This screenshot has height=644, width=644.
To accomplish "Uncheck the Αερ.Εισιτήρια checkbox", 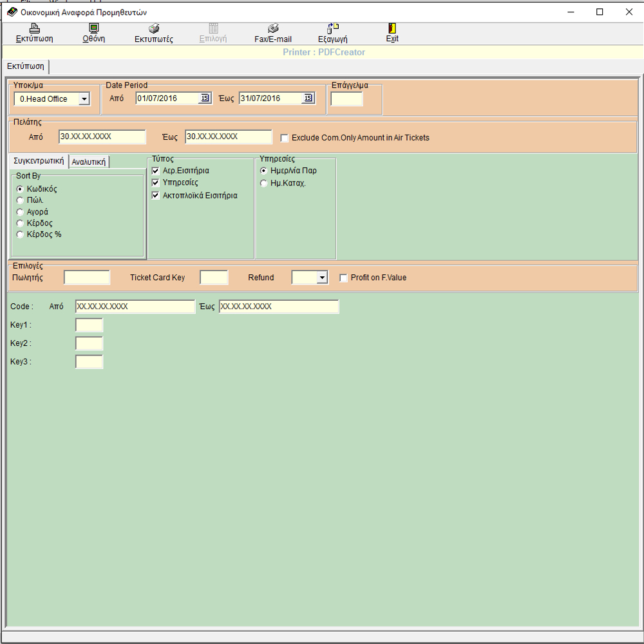I will coord(155,171).
